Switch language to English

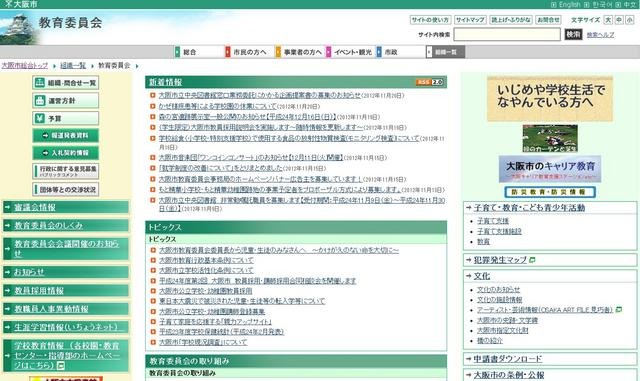(x=569, y=4)
